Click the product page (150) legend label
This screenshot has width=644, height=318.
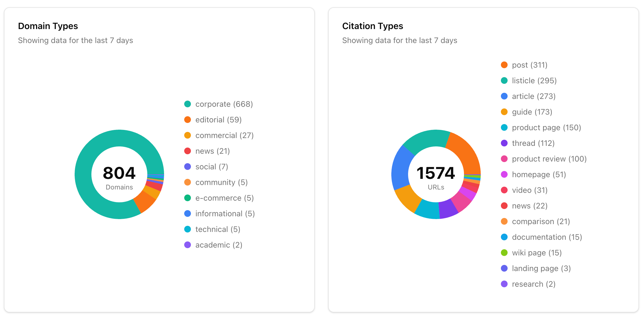tap(546, 128)
